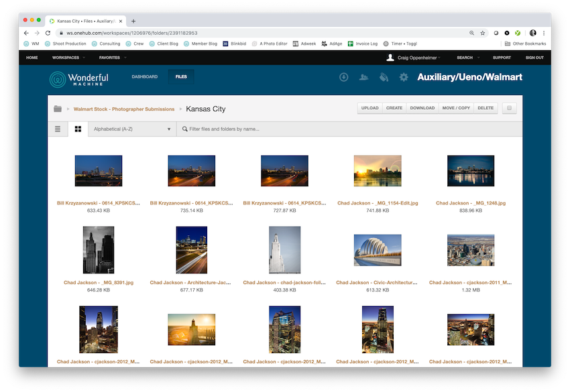Click Sign Out
This screenshot has width=570, height=392.
click(534, 58)
